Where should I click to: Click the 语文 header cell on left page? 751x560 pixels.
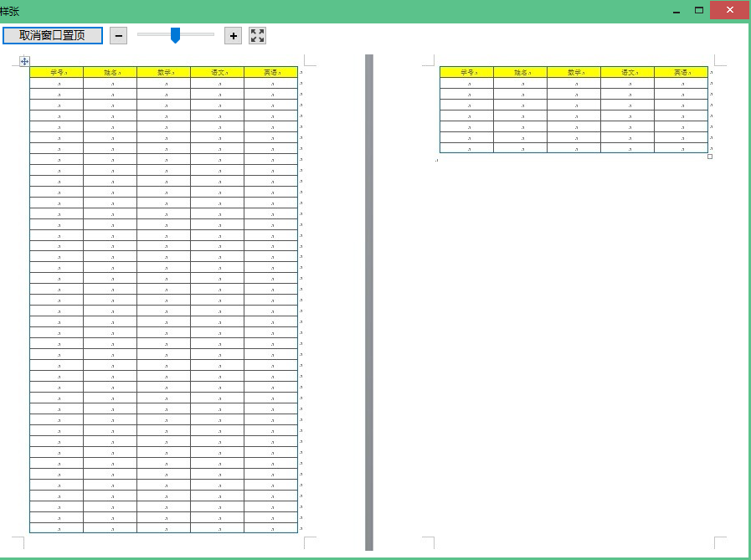[x=218, y=72]
